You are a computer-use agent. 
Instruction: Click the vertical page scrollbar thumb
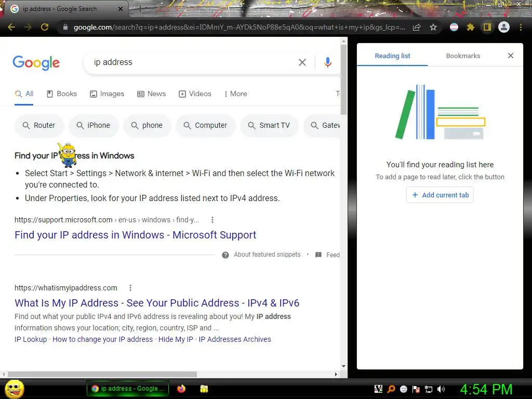pos(344,79)
